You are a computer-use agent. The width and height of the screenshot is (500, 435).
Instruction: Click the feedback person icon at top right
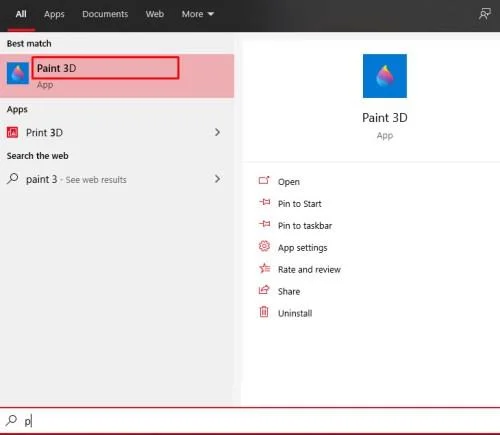tap(484, 14)
